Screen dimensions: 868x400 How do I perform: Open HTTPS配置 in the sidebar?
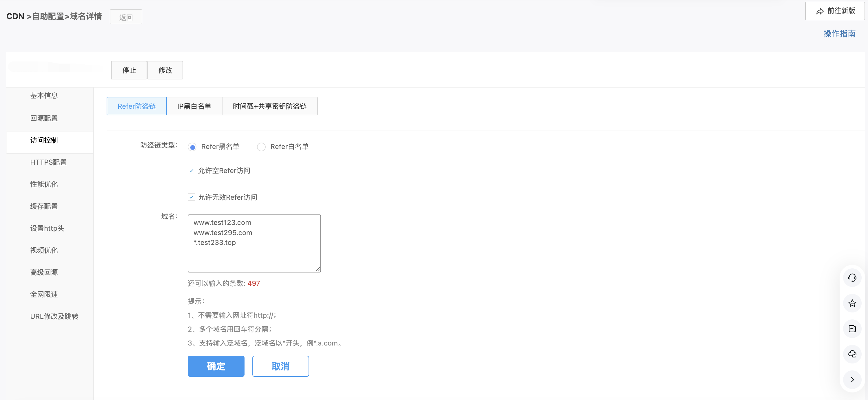pyautogui.click(x=48, y=162)
